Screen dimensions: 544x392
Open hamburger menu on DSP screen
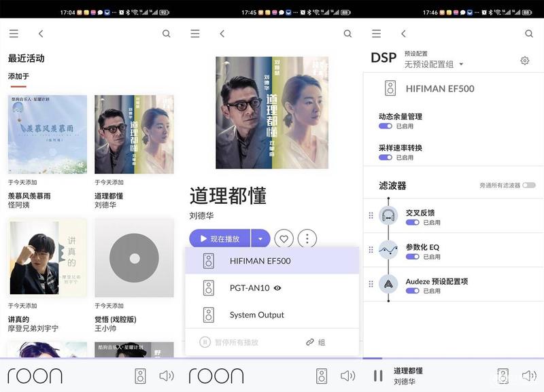coord(377,33)
